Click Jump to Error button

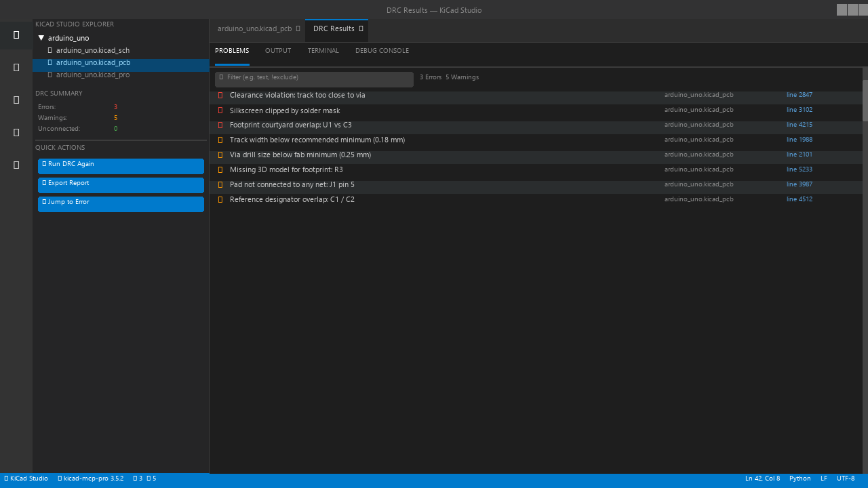pos(121,204)
